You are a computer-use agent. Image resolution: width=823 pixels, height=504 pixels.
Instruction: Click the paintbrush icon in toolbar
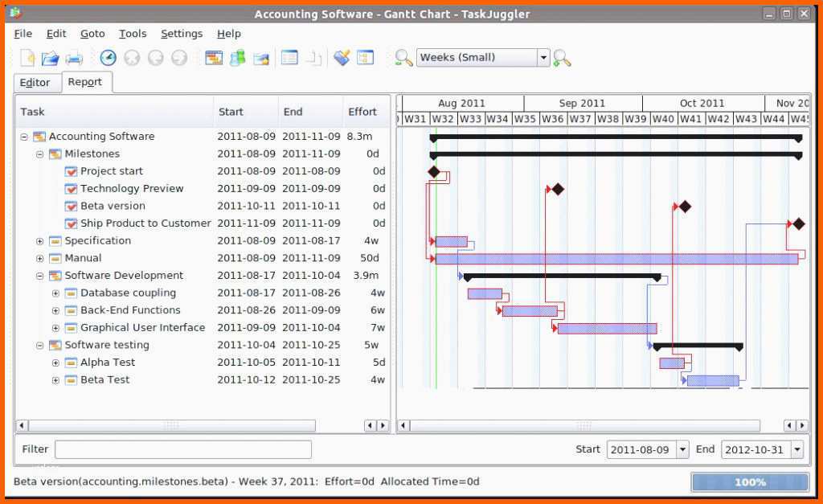tap(342, 58)
